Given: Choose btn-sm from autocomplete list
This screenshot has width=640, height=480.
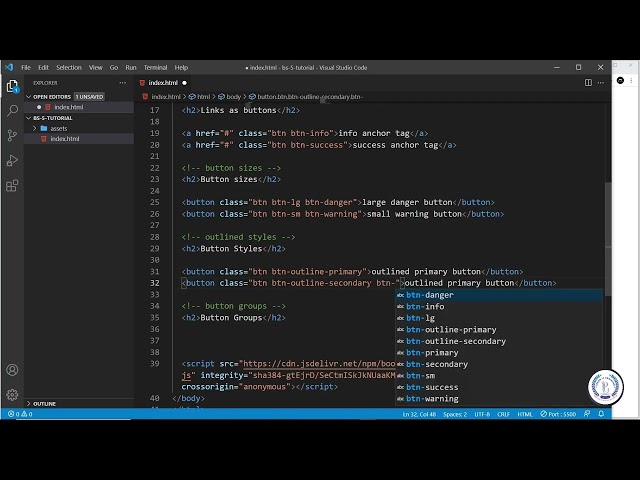Looking at the screenshot, I should coord(499,376).
